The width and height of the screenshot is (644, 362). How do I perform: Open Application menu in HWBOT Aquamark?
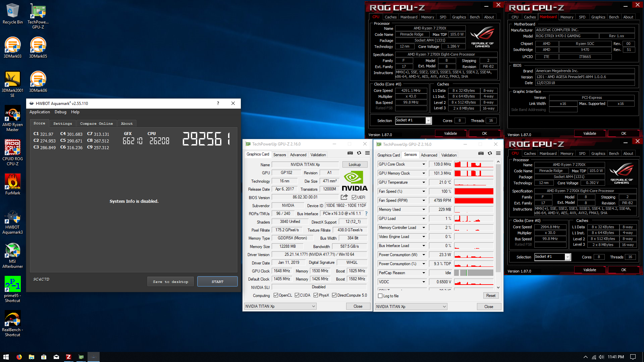pos(40,112)
